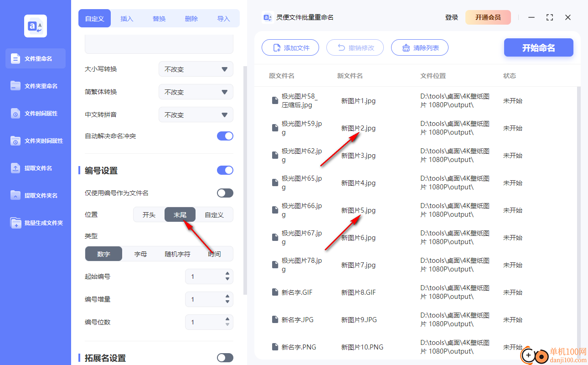Open 文件夹时间属性 in the sidebar
Viewport: 588px width, 365px height.
(36, 141)
